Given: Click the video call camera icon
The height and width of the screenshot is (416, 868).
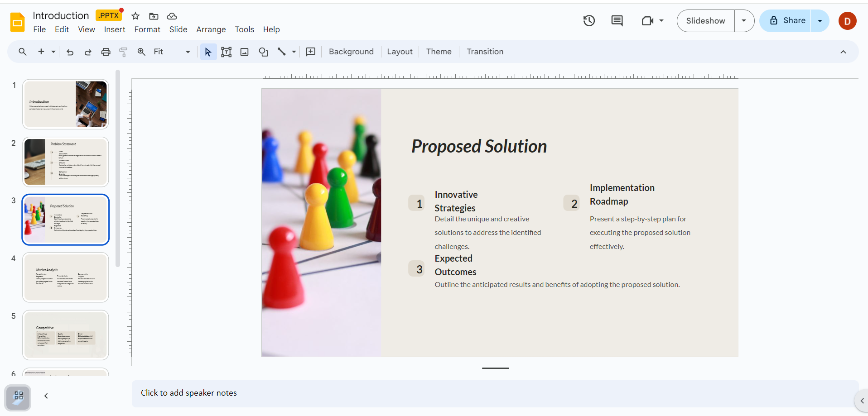Looking at the screenshot, I should point(647,21).
